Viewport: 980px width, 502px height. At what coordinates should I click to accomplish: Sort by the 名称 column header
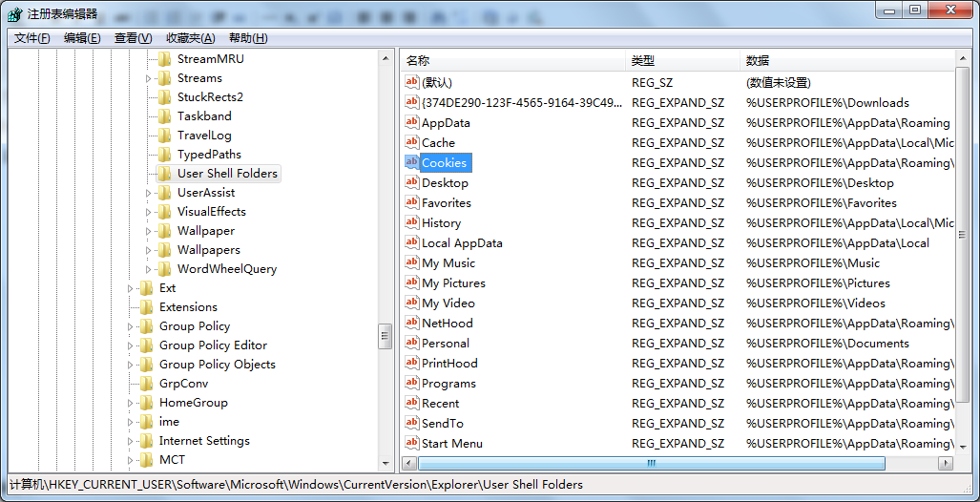[x=512, y=61]
